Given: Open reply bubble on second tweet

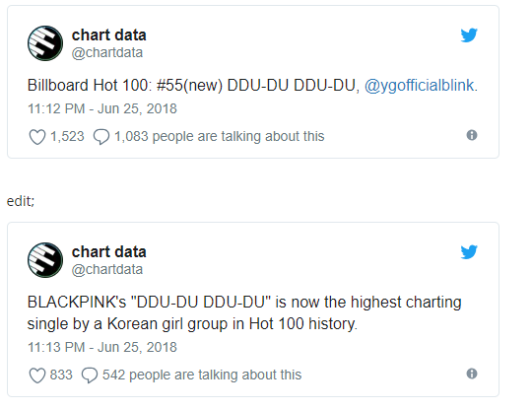Looking at the screenshot, I should (x=90, y=376).
